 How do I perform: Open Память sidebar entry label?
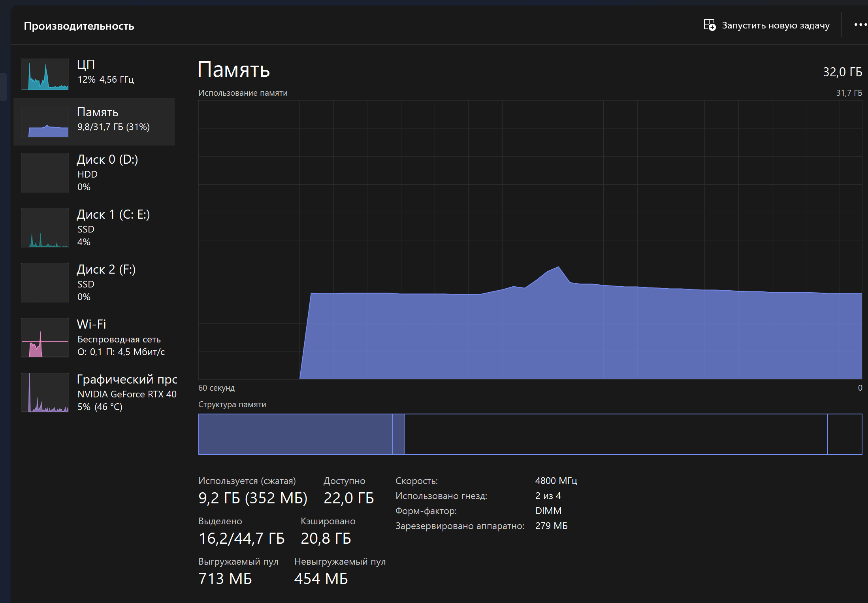[x=98, y=112]
